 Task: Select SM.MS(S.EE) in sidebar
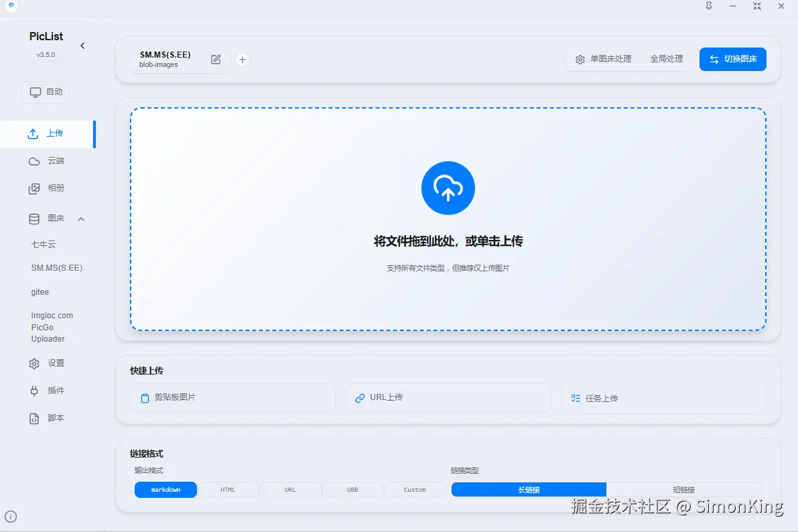point(56,268)
